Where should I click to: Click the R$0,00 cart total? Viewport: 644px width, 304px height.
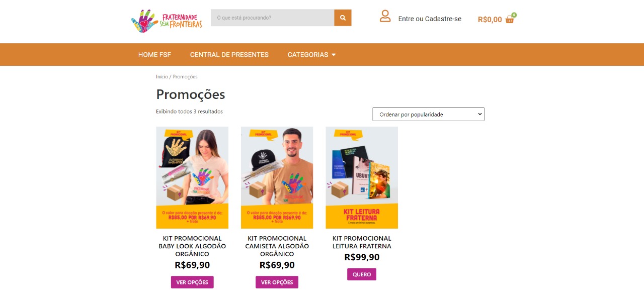(x=490, y=20)
